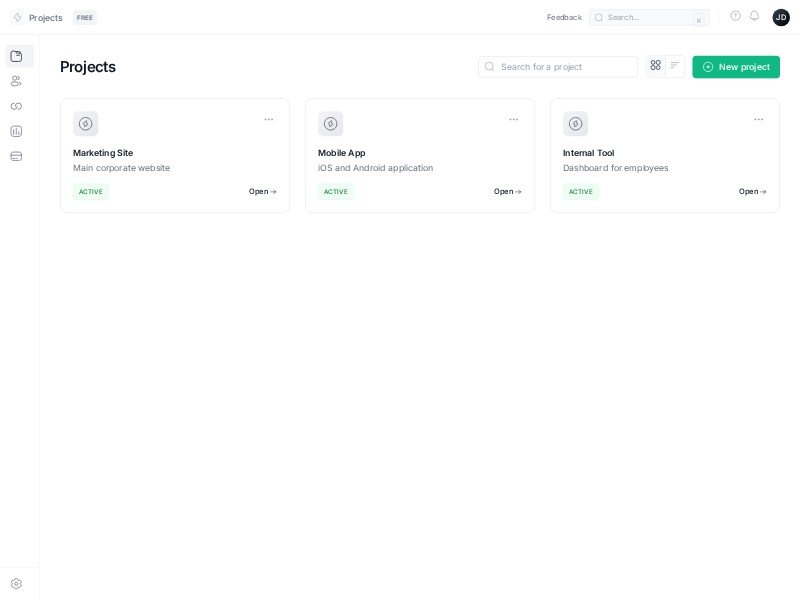Screen dimensions: 800x600
Task: Open the Internal Tool options menu
Action: (x=758, y=119)
